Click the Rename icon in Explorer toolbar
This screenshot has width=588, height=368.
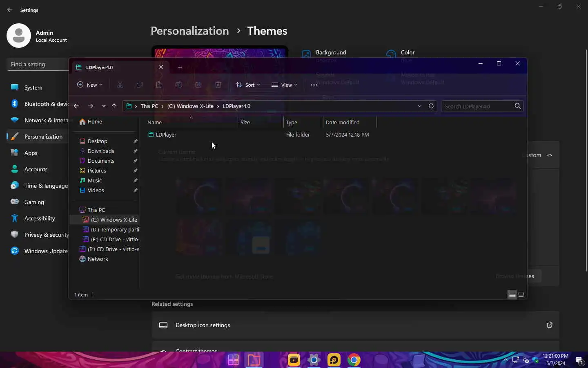179,85
